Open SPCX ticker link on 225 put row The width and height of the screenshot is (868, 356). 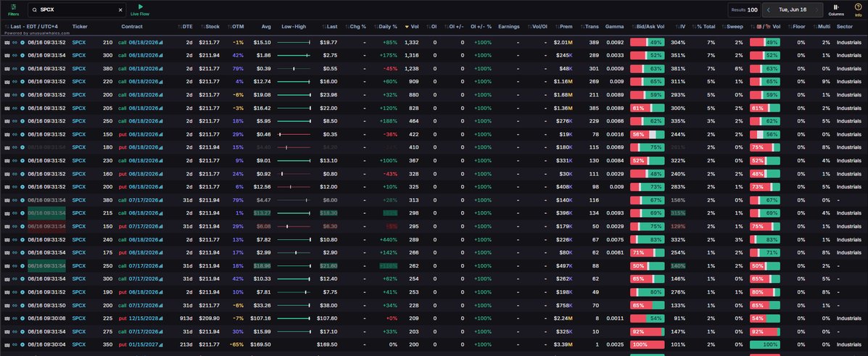pos(78,318)
